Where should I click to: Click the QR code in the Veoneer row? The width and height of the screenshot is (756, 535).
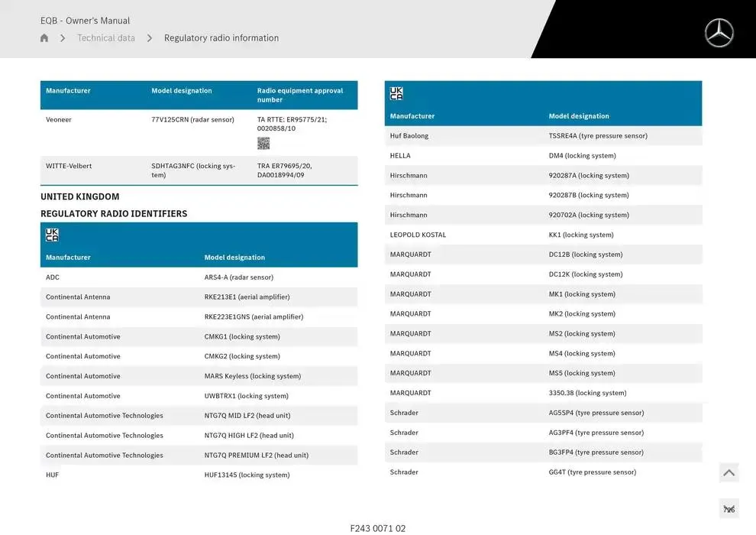[x=263, y=143]
